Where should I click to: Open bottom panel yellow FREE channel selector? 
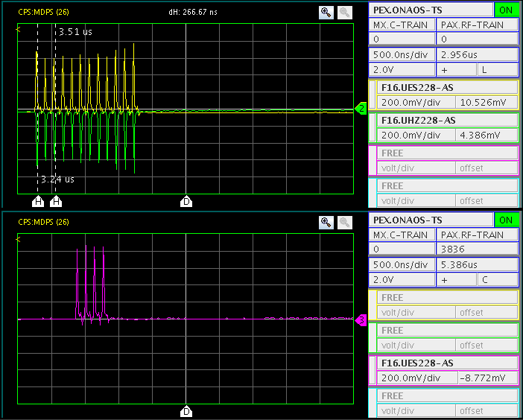point(447,297)
